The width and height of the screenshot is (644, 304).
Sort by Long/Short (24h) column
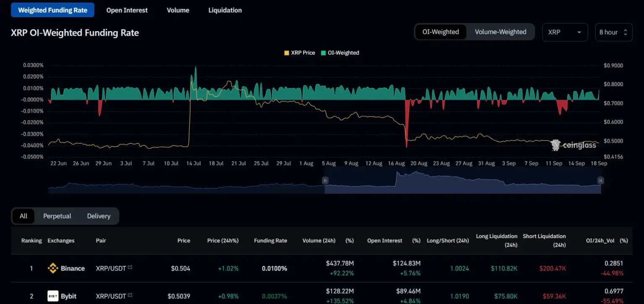[x=448, y=241]
